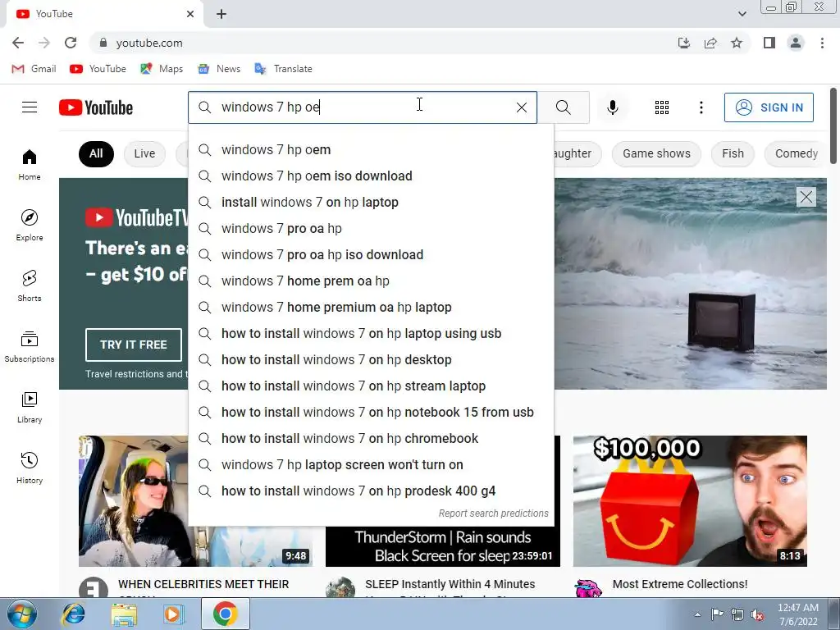Open Explore in the sidebar
This screenshot has height=630, width=840.
pyautogui.click(x=30, y=225)
